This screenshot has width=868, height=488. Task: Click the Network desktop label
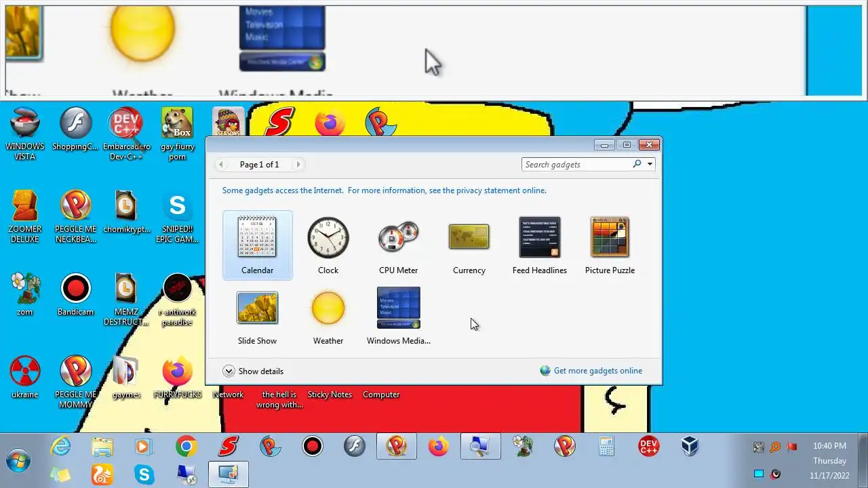click(229, 394)
